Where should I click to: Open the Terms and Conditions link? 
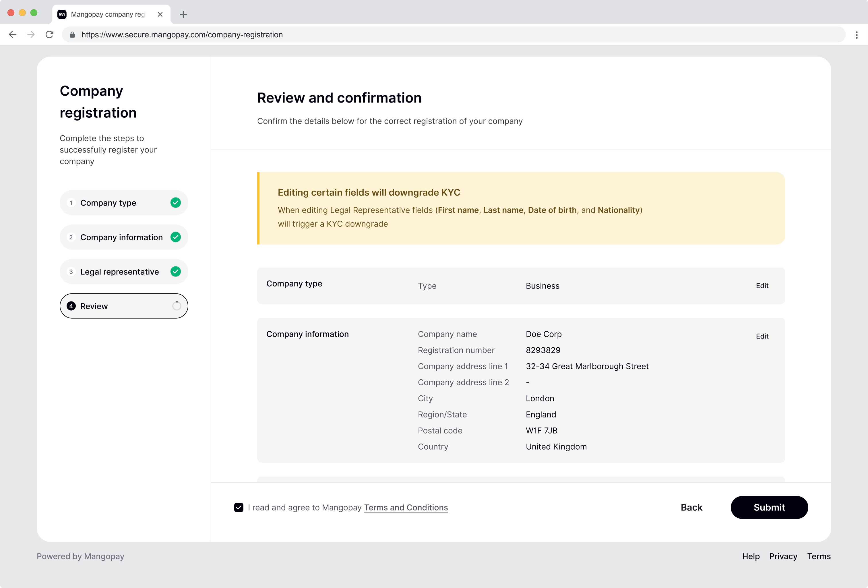click(x=406, y=507)
